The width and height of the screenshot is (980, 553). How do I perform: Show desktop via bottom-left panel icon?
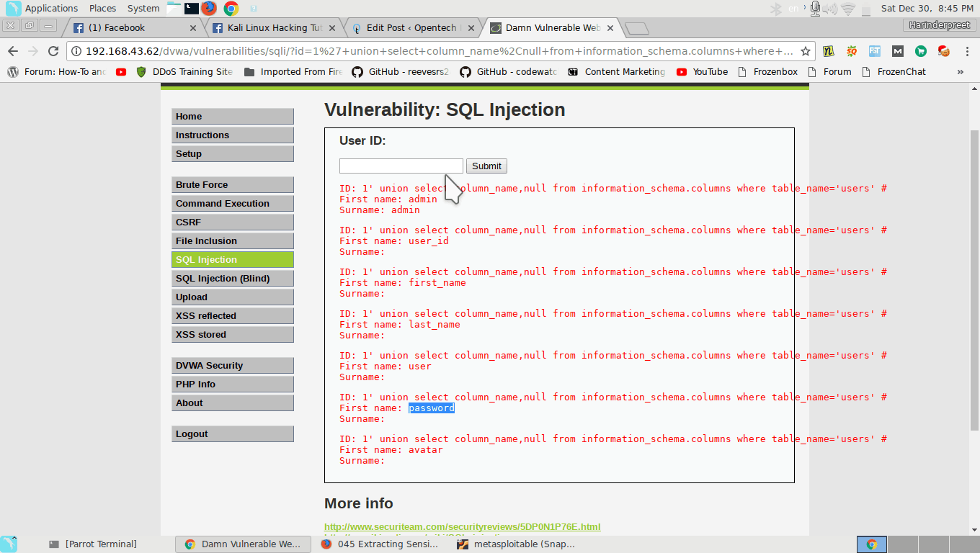(x=9, y=544)
